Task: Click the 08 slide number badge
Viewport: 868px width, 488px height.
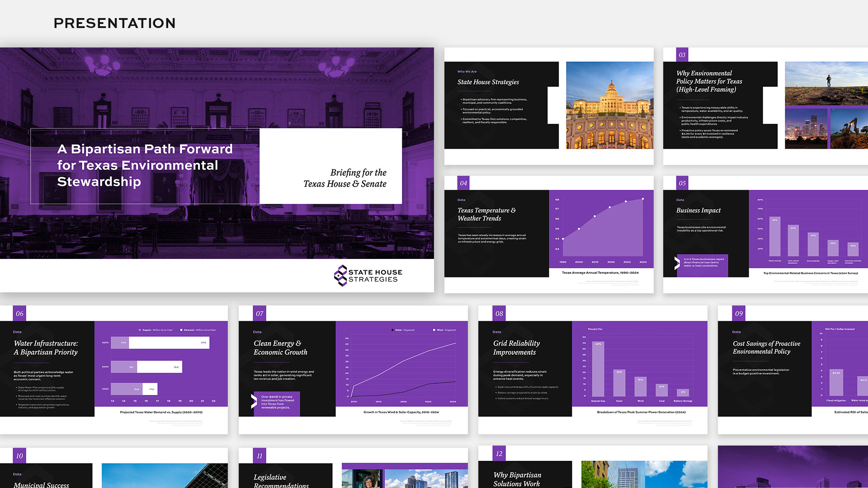Action: point(499,313)
